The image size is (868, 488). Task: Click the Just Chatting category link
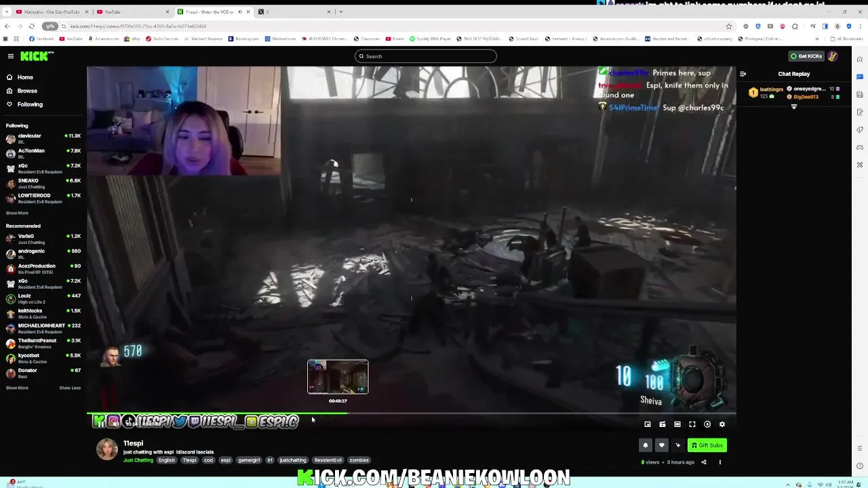138,460
